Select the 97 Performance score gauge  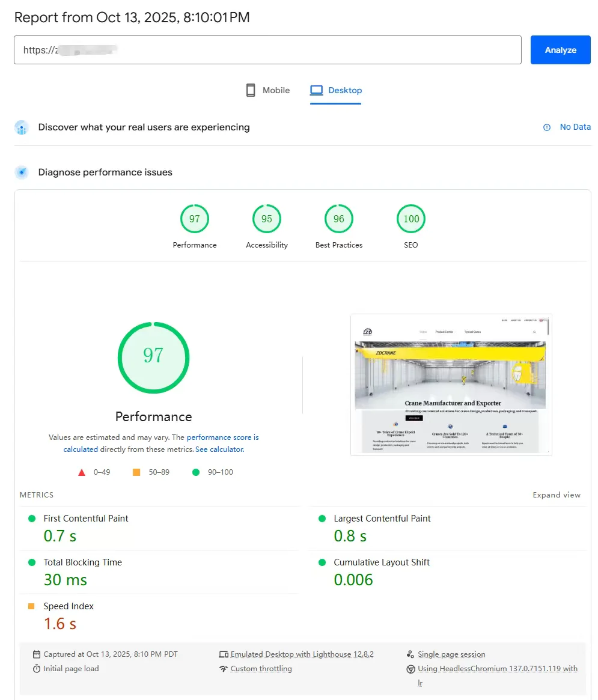pos(195,219)
